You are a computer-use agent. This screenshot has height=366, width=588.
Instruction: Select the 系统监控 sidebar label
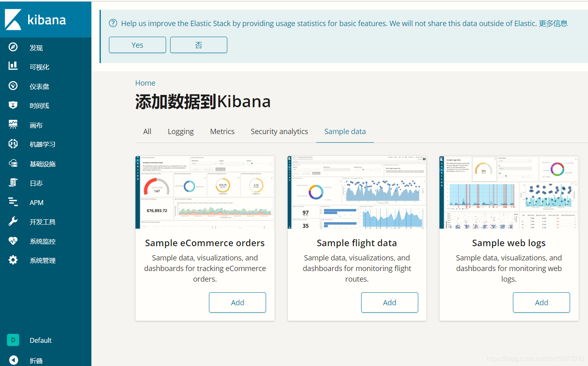point(42,241)
